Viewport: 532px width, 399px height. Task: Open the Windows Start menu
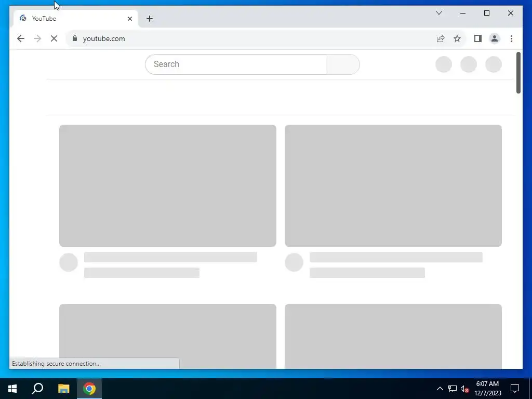(x=12, y=389)
